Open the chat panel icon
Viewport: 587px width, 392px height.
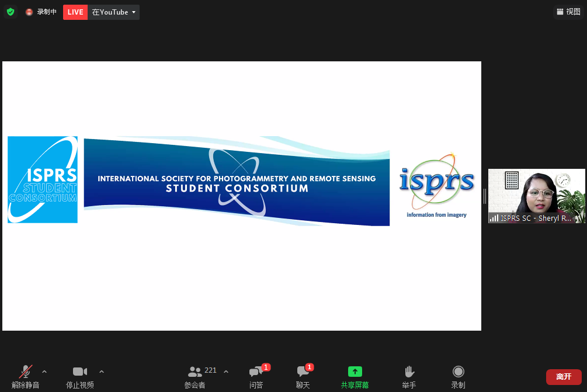click(x=303, y=372)
